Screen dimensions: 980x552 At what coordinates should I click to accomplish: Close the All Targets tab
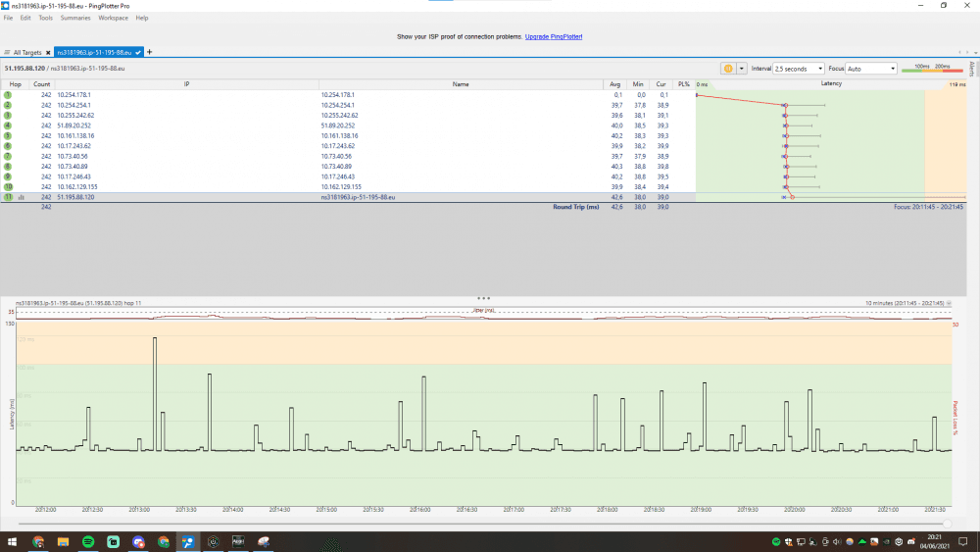pos(49,51)
